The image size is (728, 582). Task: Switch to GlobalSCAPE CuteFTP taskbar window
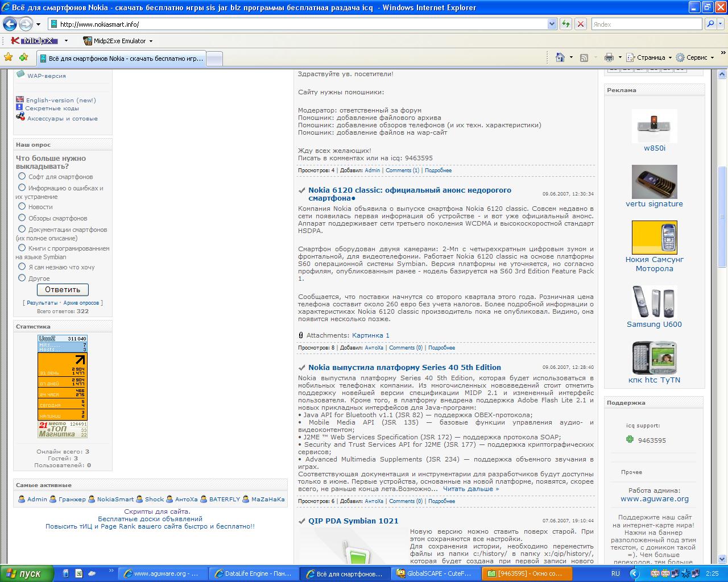click(435, 573)
